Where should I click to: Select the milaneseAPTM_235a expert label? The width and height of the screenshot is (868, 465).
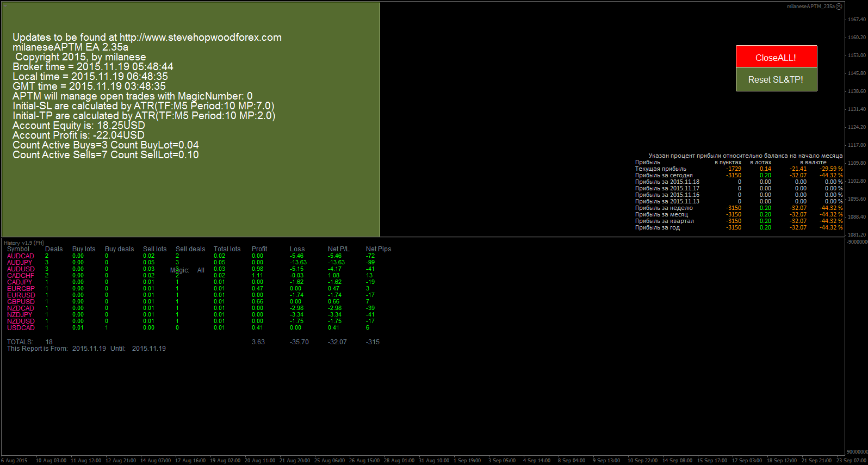tap(810, 7)
